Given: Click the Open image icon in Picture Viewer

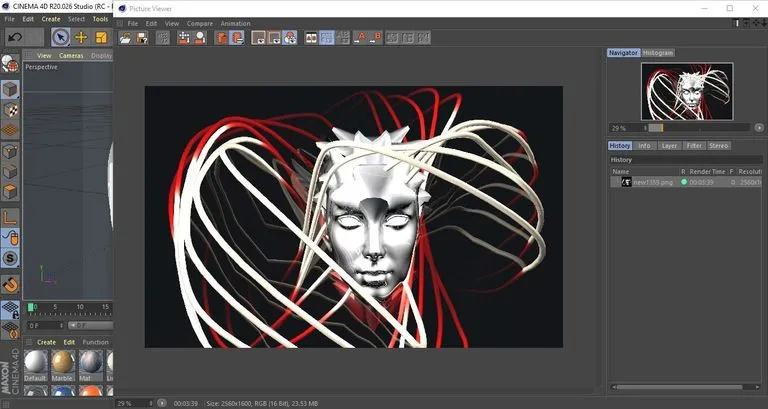Looking at the screenshot, I should tap(125, 38).
